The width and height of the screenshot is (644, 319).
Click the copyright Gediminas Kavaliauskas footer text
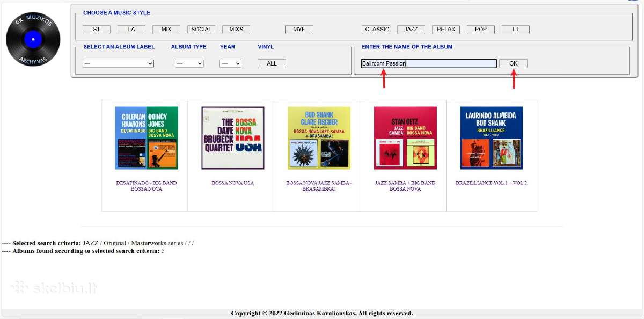(x=322, y=313)
